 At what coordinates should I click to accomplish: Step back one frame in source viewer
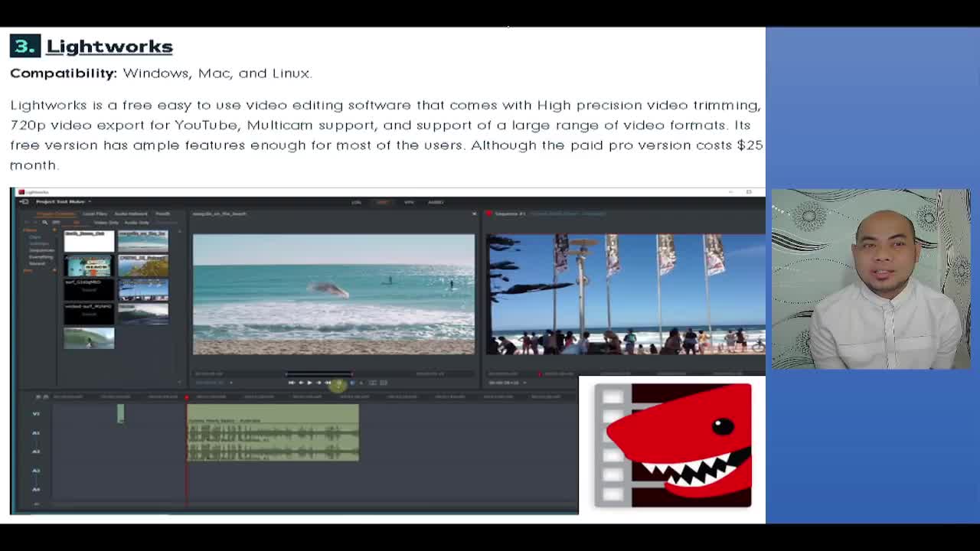click(x=300, y=383)
